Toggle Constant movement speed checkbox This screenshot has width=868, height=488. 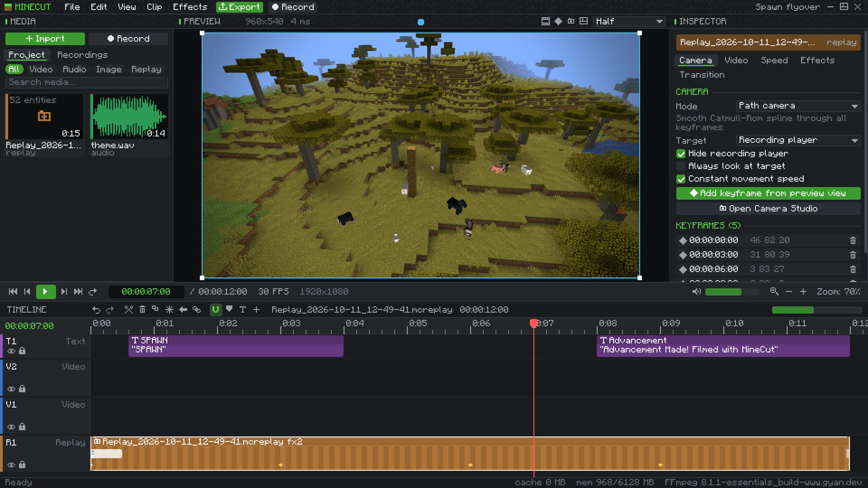681,179
